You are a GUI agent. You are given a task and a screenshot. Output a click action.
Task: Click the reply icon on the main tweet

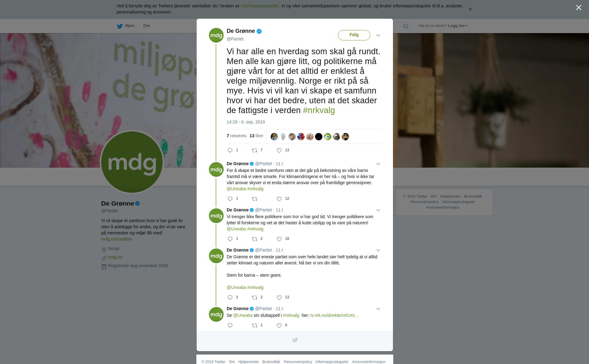[230, 150]
